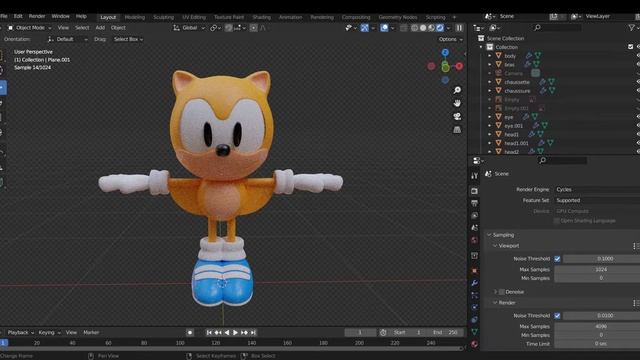Open the viewport Options dropdown
640x360 pixels.
pos(450,39)
